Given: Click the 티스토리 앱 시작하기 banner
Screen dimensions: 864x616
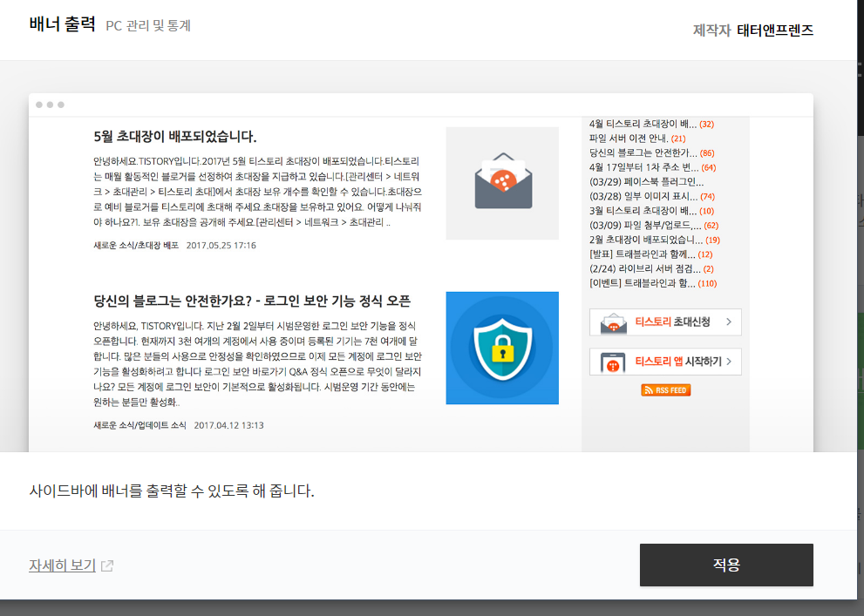Looking at the screenshot, I should 665,362.
